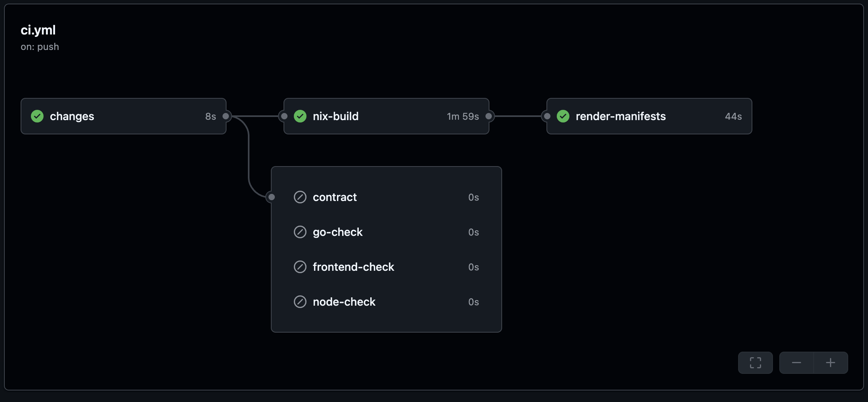Click the green success icon for changes job

[x=37, y=116]
